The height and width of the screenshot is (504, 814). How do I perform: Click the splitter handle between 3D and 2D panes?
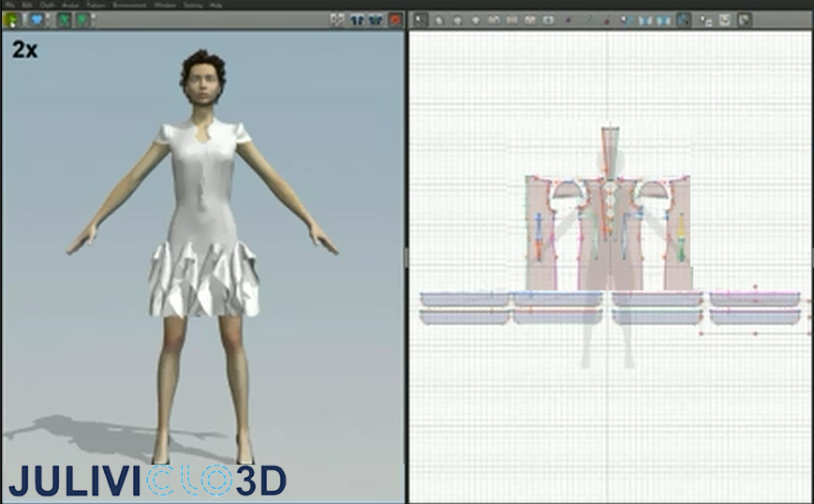[x=407, y=258]
